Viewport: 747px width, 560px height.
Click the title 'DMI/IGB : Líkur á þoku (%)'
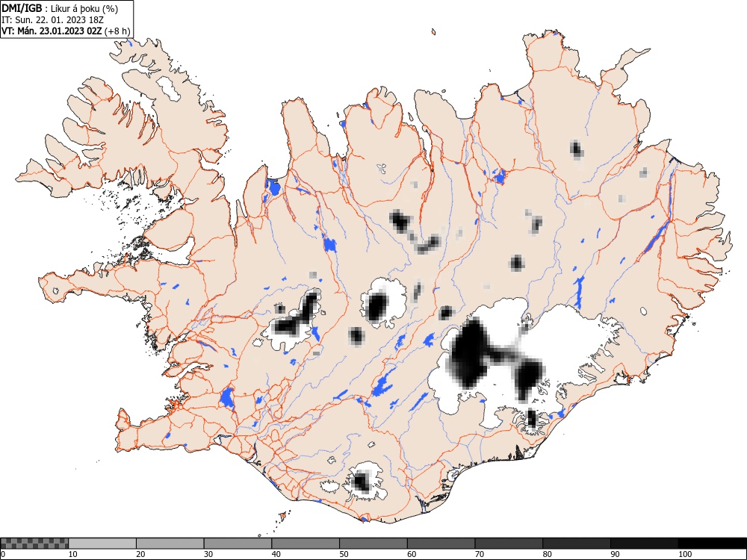click(x=60, y=8)
